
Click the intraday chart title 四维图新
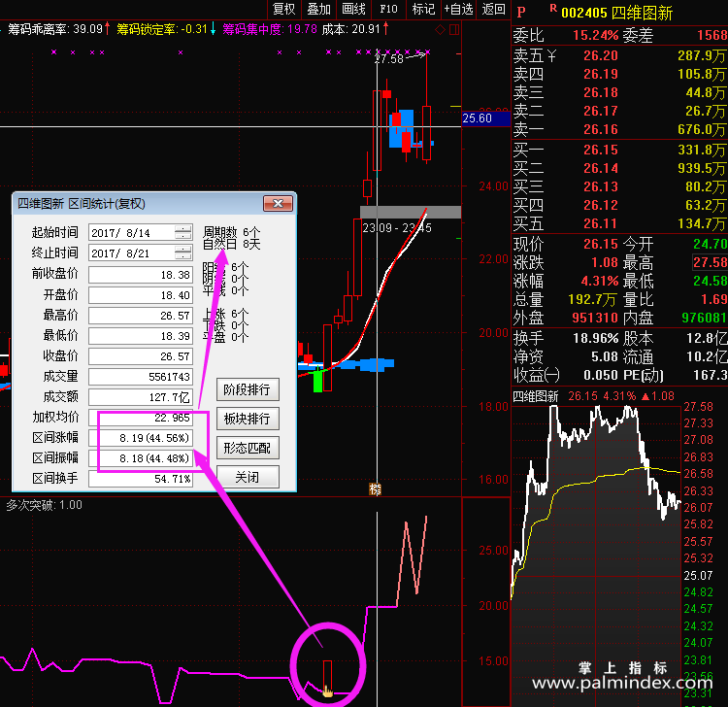[x=535, y=396]
